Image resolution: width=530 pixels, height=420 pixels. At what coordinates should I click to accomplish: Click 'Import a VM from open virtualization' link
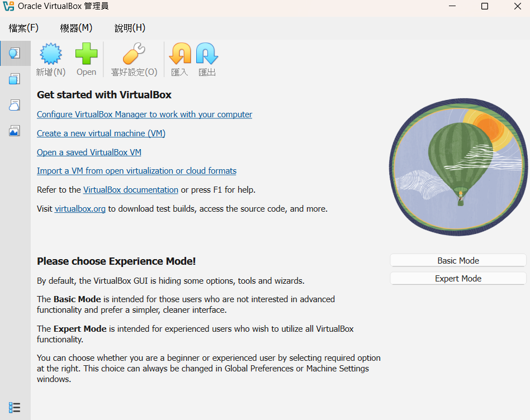point(136,171)
